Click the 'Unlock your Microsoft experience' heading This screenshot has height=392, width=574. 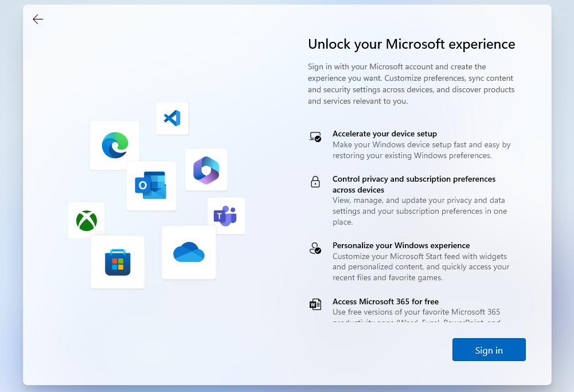point(412,44)
